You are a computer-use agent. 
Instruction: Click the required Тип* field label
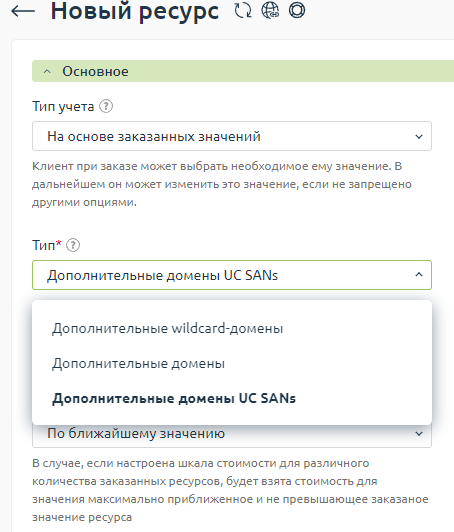[x=47, y=245]
